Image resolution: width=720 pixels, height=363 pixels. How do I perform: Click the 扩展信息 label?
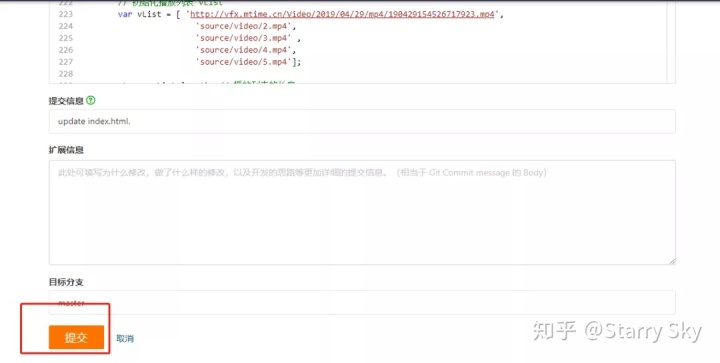[x=66, y=150]
